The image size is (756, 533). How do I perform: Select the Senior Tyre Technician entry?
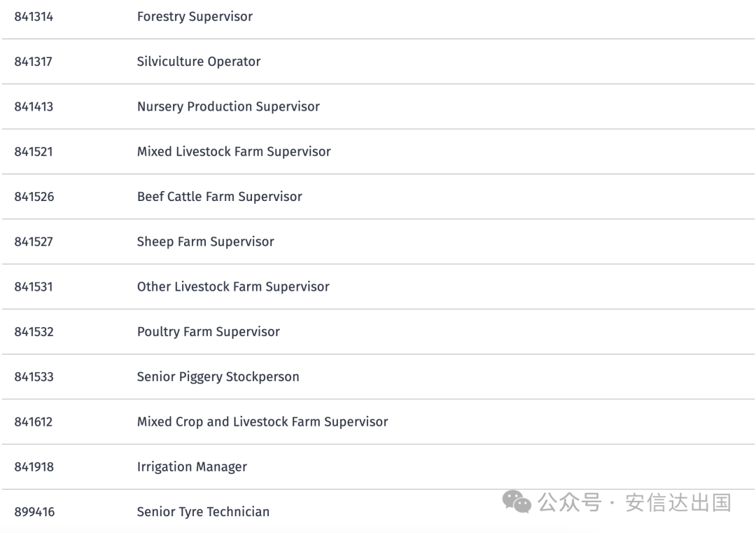(x=203, y=512)
